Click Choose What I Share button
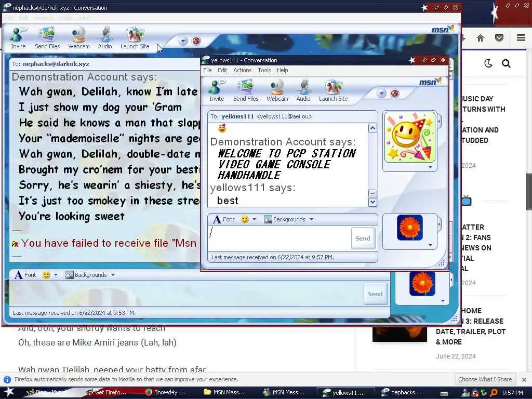The image size is (532, 399). tap(485, 379)
